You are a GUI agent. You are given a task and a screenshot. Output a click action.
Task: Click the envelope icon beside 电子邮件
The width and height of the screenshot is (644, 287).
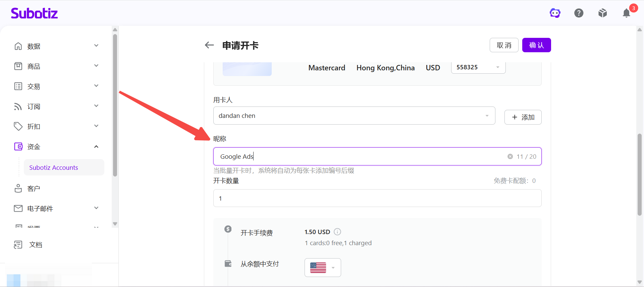pos(18,208)
